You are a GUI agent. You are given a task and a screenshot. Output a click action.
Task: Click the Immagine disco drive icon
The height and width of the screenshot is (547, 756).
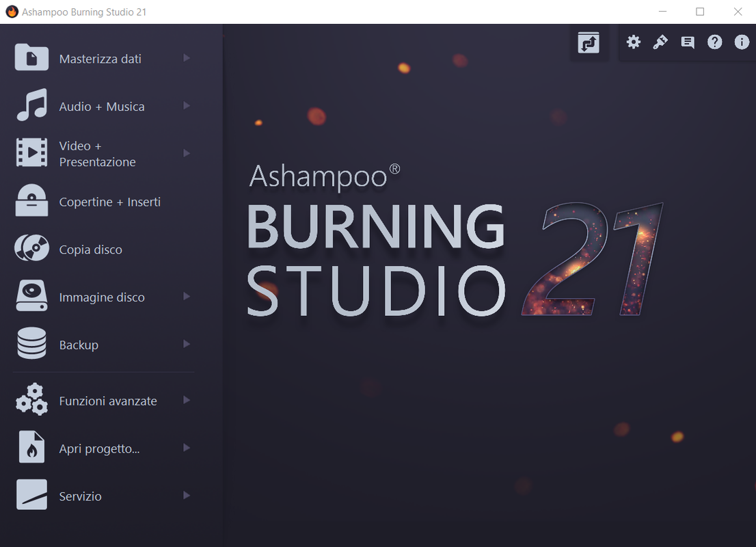pos(32,295)
